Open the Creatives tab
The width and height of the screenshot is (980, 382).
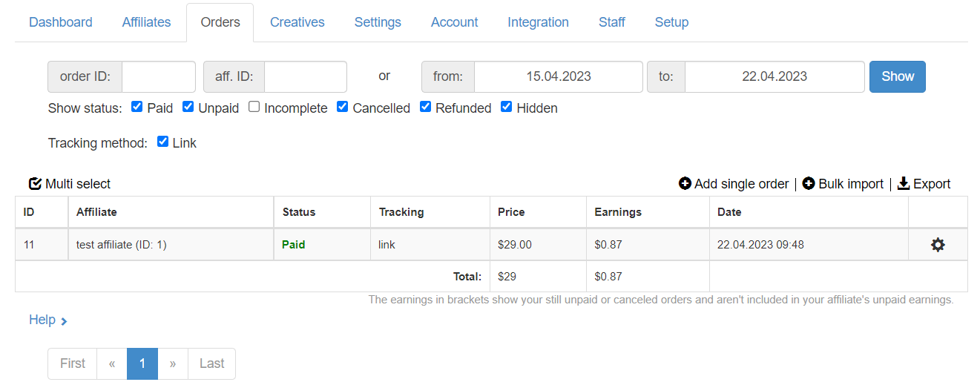click(297, 22)
